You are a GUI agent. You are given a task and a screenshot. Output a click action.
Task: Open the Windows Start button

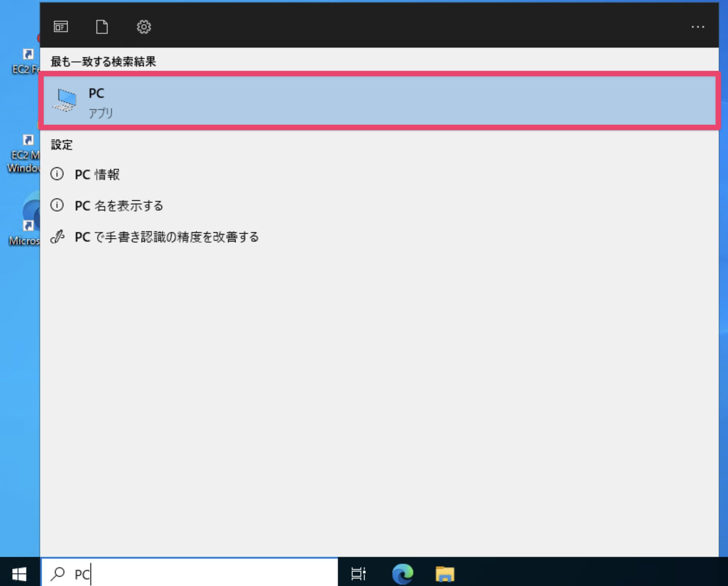click(x=20, y=574)
